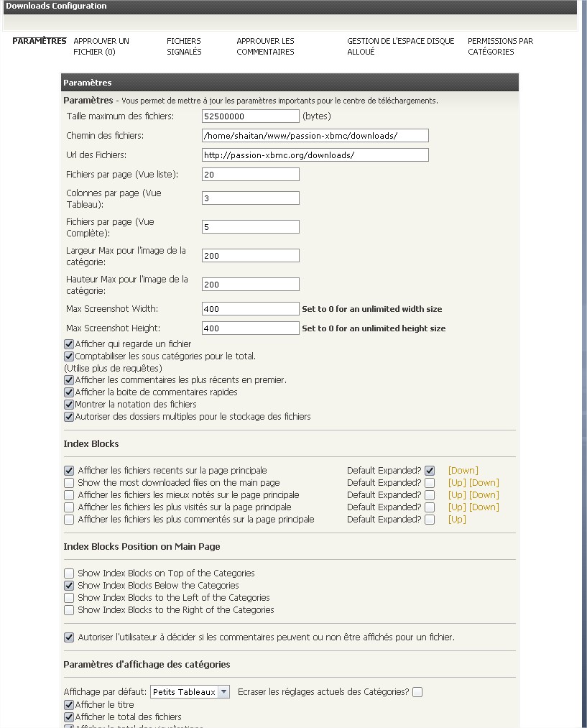Toggle Comptabiliser les sous catégories checkbox
Screen dimensions: 587x728
coord(69,356)
